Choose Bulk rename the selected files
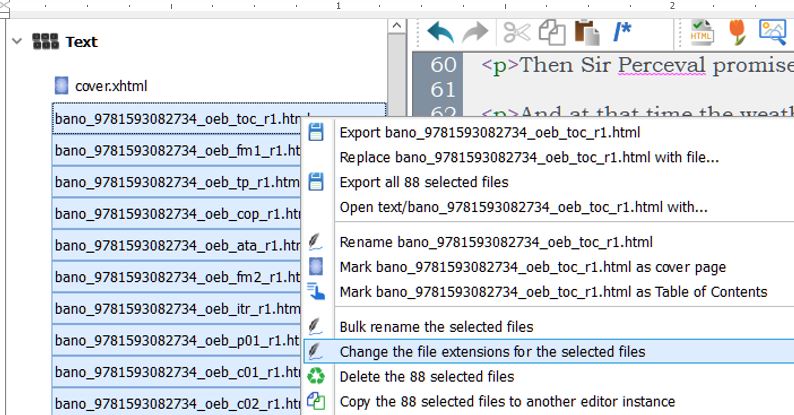Viewport: 794px width, 415px height. (548, 327)
